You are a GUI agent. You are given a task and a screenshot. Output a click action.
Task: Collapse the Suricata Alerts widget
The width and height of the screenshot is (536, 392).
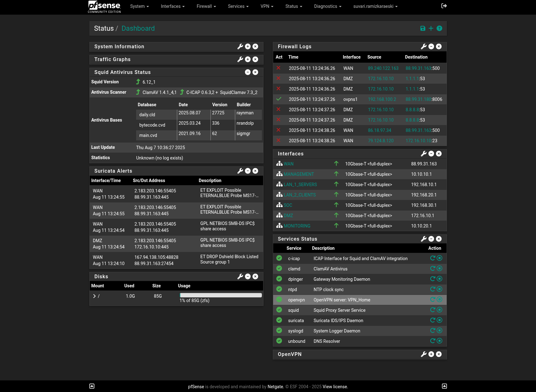248,171
